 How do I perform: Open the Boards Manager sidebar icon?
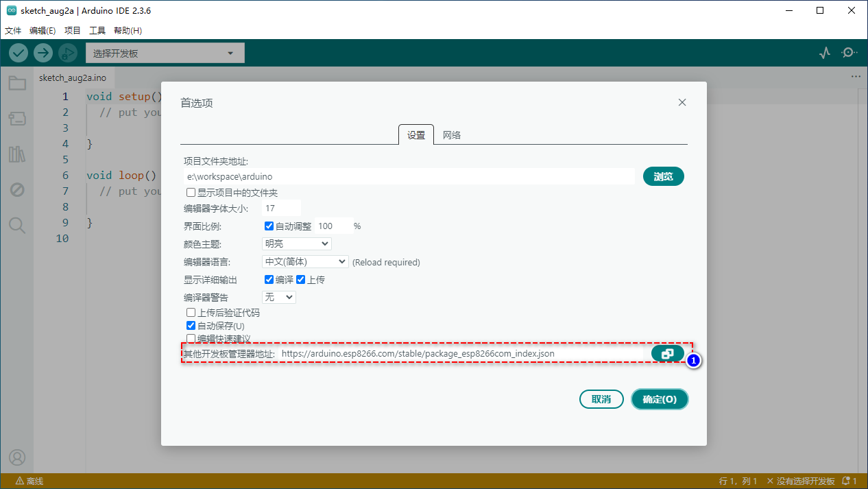coord(17,119)
